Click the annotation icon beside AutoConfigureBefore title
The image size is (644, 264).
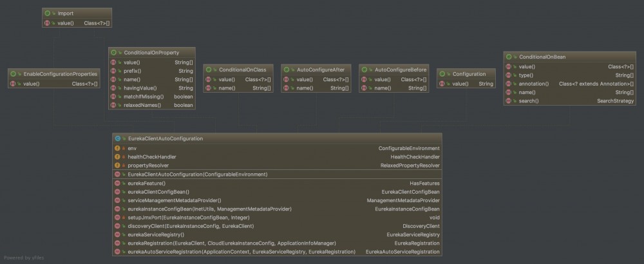tap(365, 70)
